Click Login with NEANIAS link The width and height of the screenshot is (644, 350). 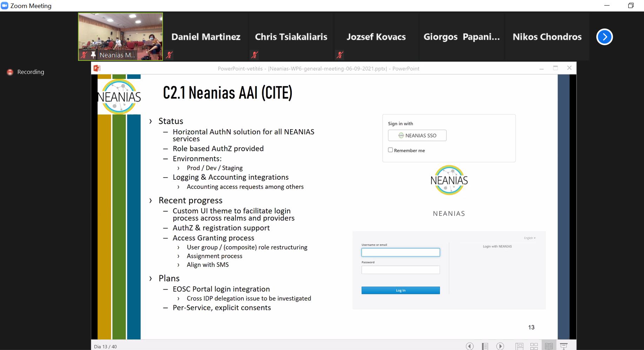point(497,246)
